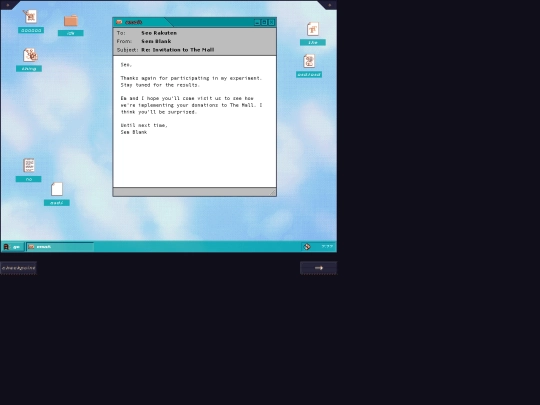This screenshot has height=405, width=540.
Task: Click the subject 'Re: Invitation to The Mall'
Action: [x=178, y=50]
